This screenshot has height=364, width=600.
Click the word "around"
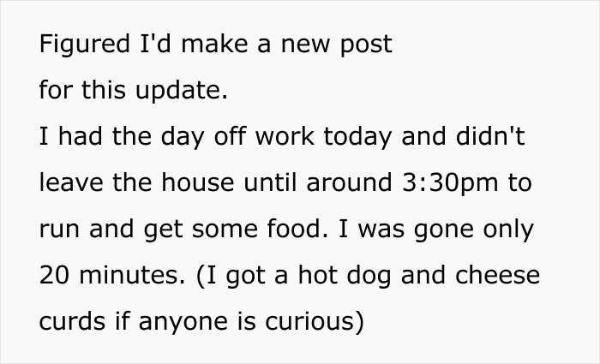click(349, 182)
